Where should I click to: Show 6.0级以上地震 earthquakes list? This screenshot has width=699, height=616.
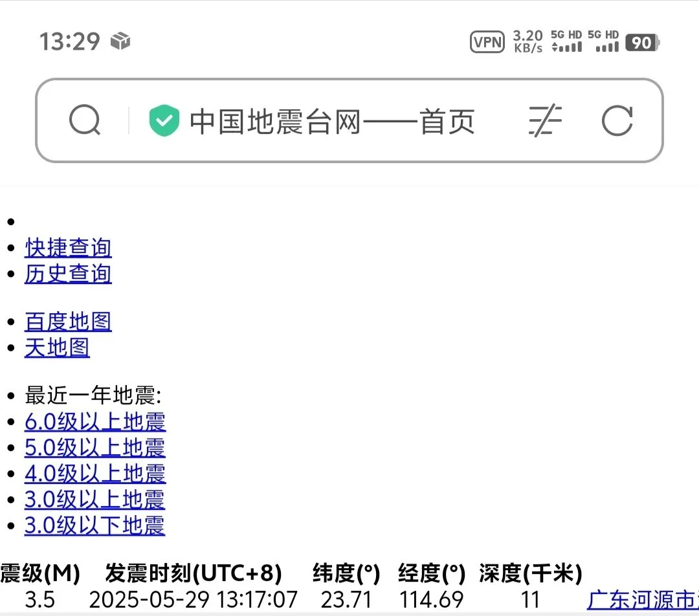point(95,423)
